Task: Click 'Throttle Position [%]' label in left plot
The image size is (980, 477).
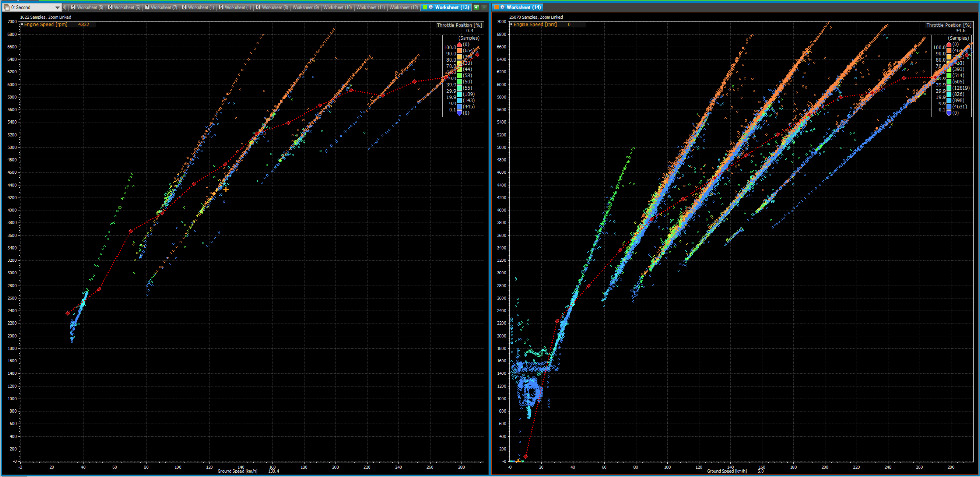Action: pyautogui.click(x=459, y=25)
